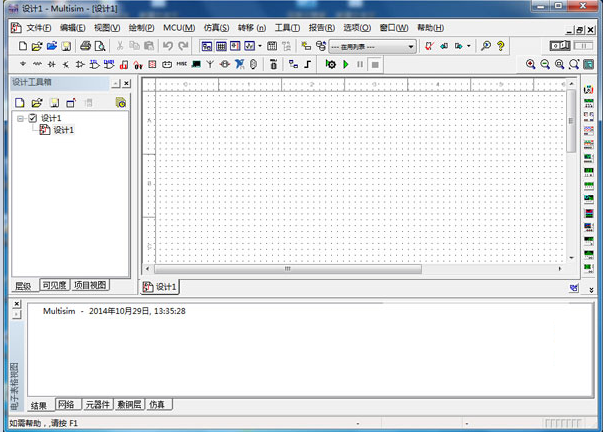The height and width of the screenshot is (432, 603).
Task: Switch to the 元器件 tab in bottom panel
Action: [x=97, y=404]
